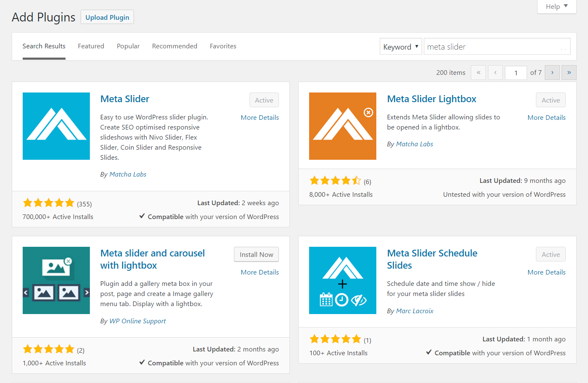Open the Meta Slider title link

click(125, 99)
